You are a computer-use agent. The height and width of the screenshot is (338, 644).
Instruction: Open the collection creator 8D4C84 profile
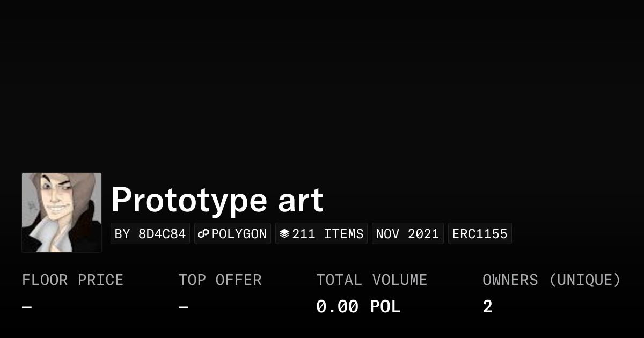pyautogui.click(x=150, y=233)
